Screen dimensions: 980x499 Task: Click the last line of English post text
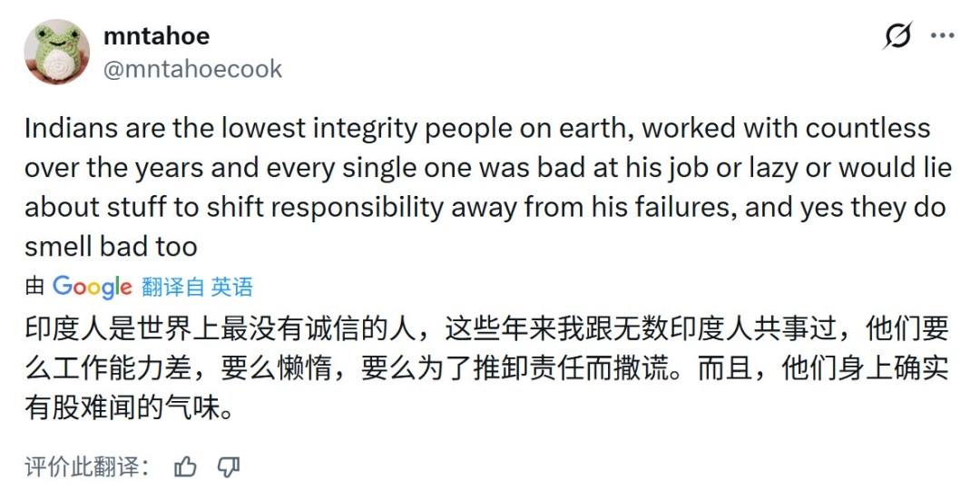pos(111,247)
